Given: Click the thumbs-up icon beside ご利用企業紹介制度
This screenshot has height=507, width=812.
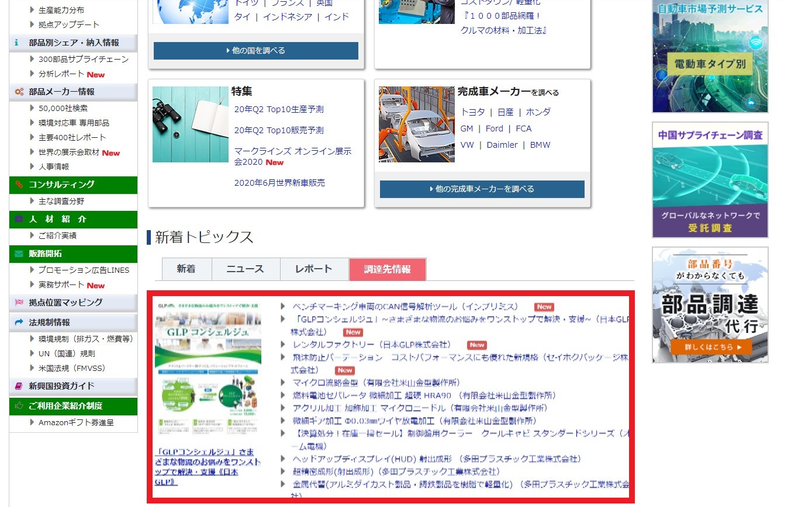Looking at the screenshot, I should click(19, 406).
